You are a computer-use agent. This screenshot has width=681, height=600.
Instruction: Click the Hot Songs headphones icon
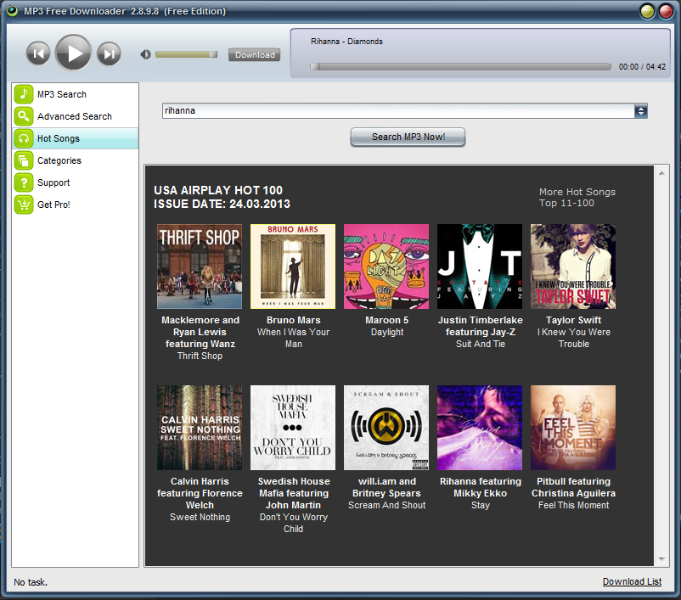23,139
